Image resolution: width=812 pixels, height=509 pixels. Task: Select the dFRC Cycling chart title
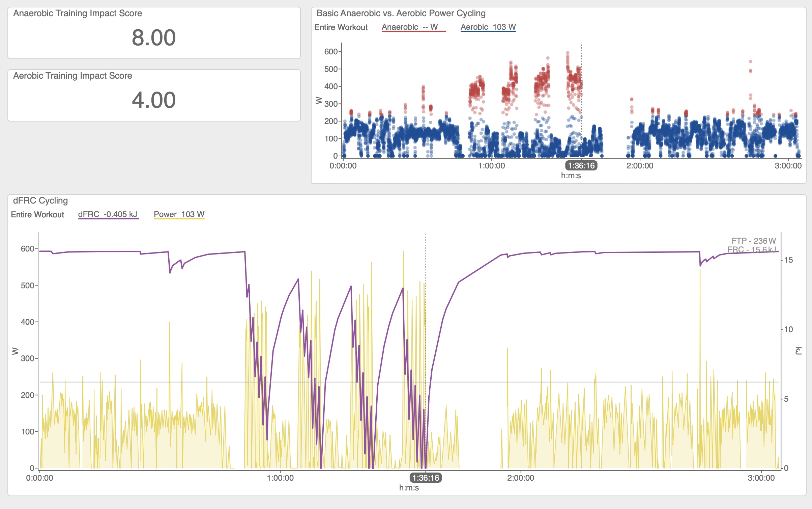click(40, 200)
